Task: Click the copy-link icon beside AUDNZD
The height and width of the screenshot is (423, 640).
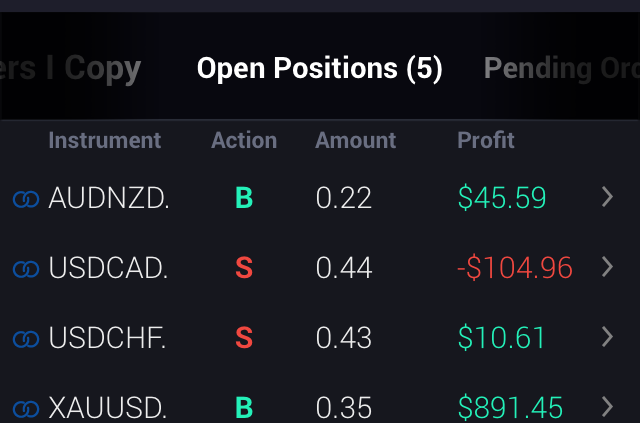Action: pos(26,199)
